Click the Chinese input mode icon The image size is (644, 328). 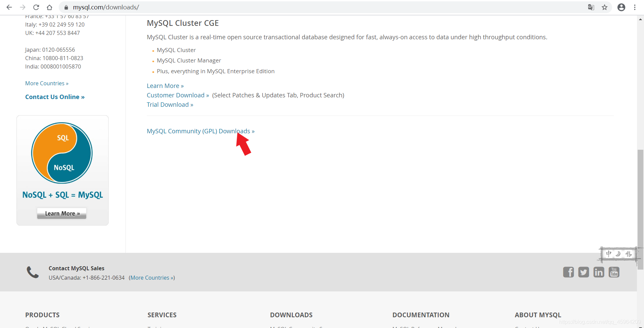[609, 254]
